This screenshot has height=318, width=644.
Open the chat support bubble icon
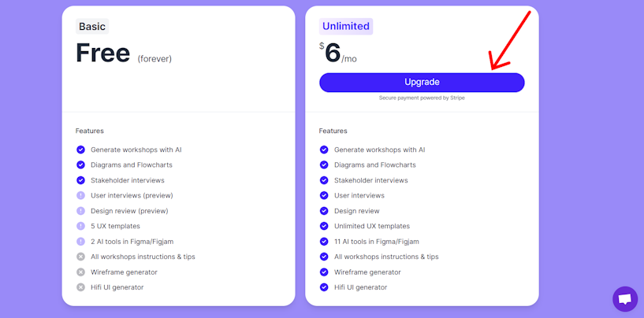click(x=625, y=299)
